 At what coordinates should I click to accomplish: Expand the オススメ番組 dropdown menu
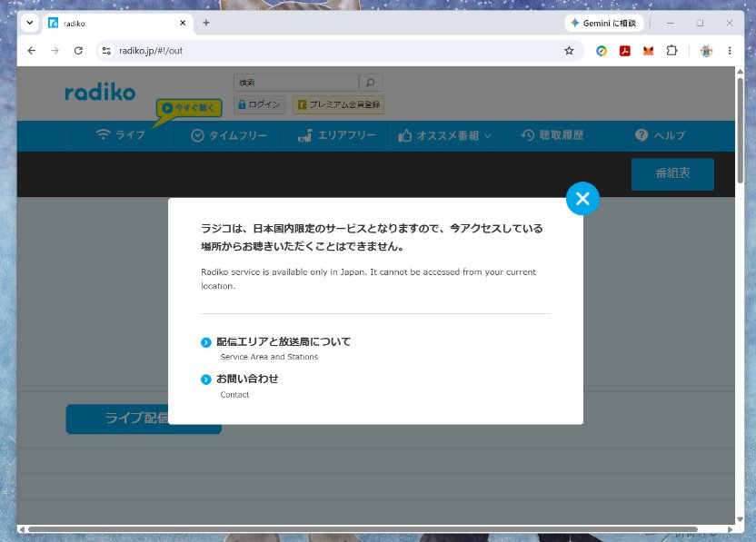tap(444, 136)
